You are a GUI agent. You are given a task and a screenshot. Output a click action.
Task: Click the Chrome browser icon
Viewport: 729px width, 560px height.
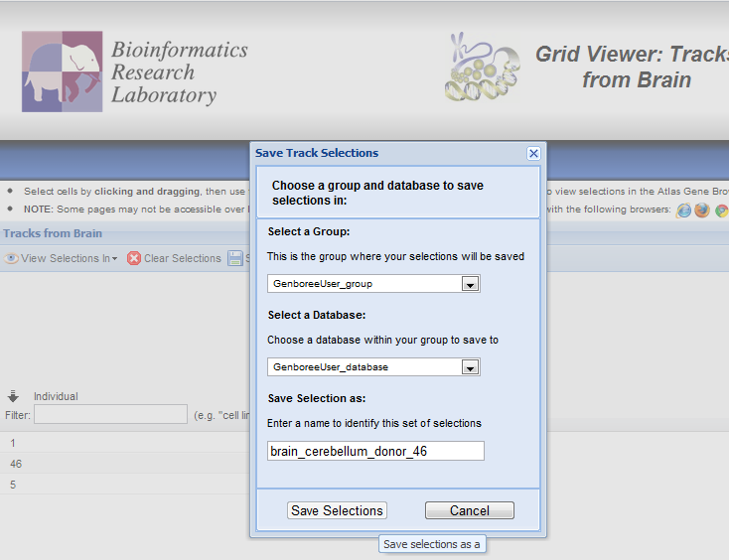tap(722, 210)
